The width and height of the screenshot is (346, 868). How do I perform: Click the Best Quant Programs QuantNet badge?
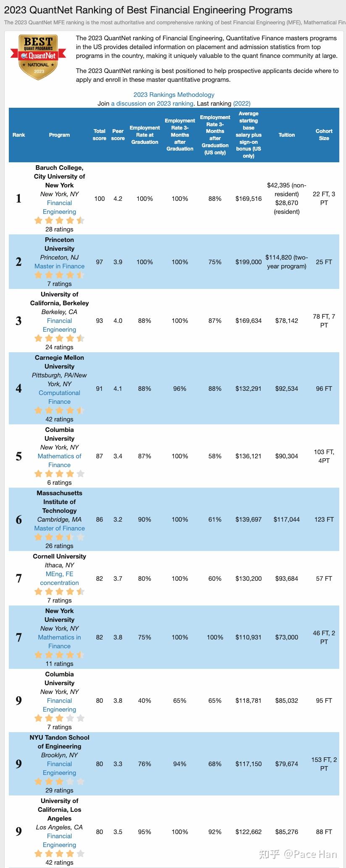click(x=39, y=57)
